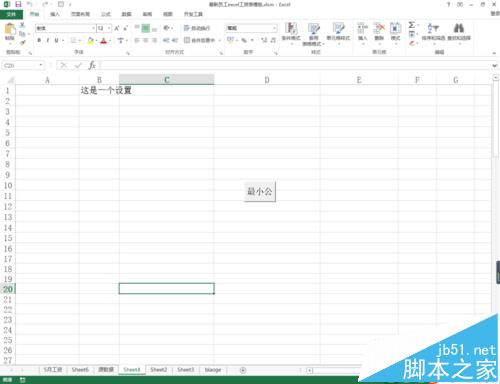Click the Sort and Filter icon

click(x=433, y=28)
